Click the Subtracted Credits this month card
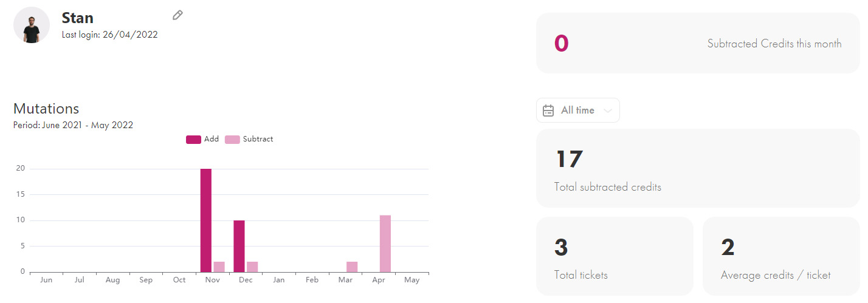The width and height of the screenshot is (868, 303). (698, 44)
